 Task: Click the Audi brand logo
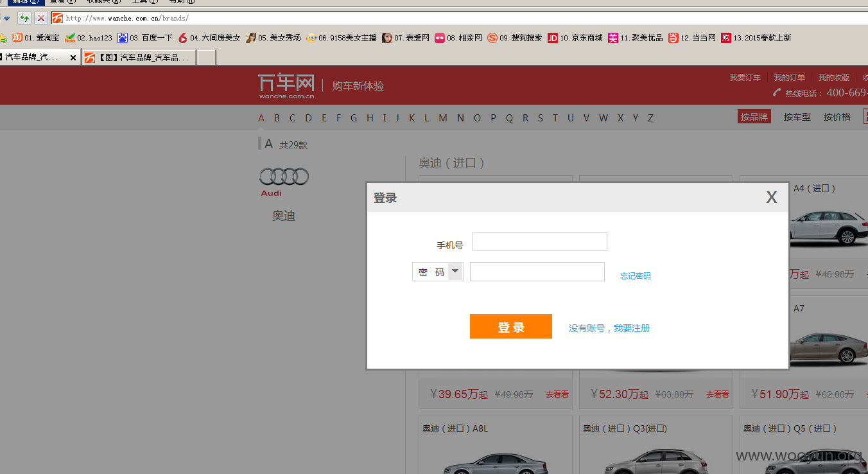(284, 182)
